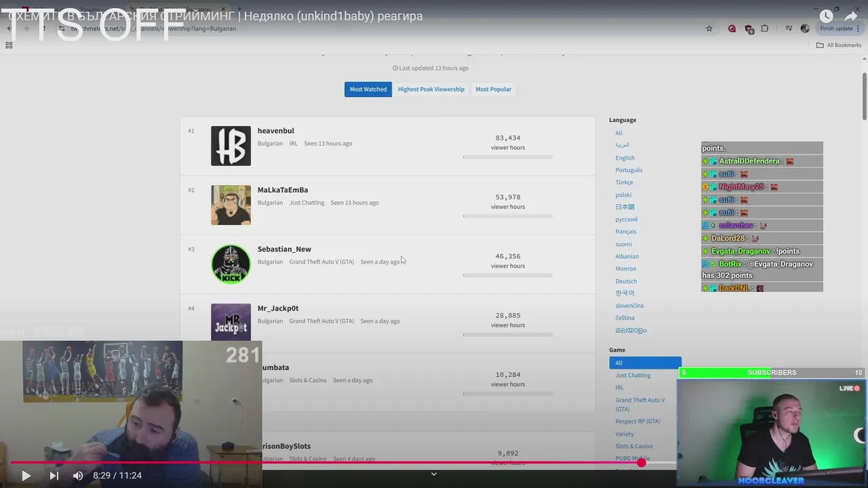Click the Finish update button
This screenshot has width=868, height=488.
click(835, 28)
